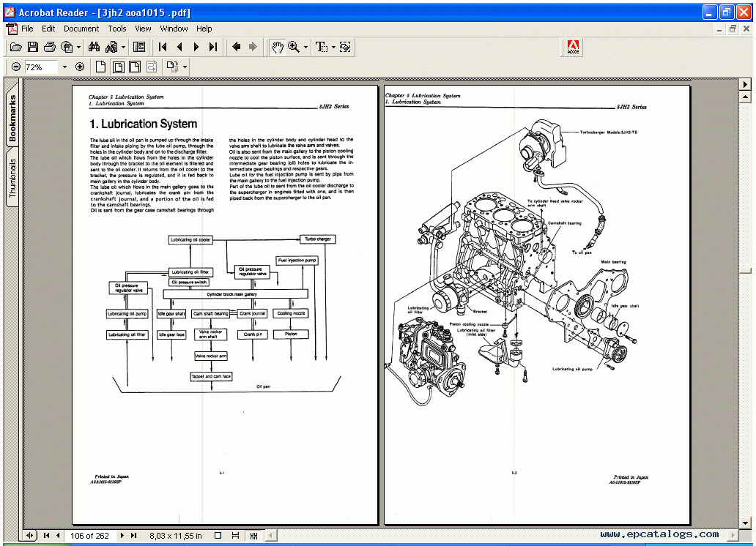Image resolution: width=756 pixels, height=546 pixels.
Task: Open the Document menu
Action: click(x=81, y=29)
